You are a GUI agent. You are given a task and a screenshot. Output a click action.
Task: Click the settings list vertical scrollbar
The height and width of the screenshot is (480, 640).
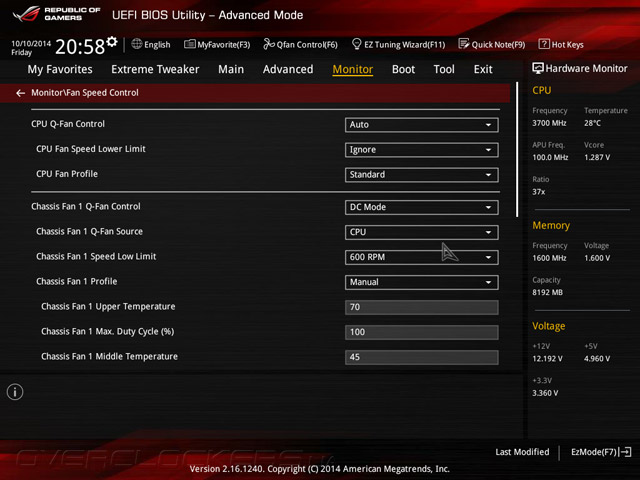point(517,149)
